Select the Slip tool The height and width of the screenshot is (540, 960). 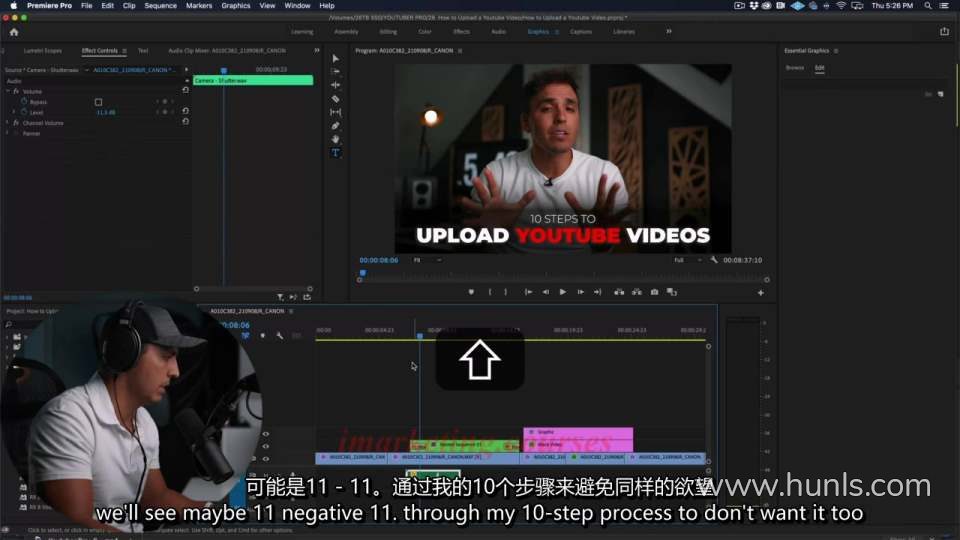coord(336,112)
